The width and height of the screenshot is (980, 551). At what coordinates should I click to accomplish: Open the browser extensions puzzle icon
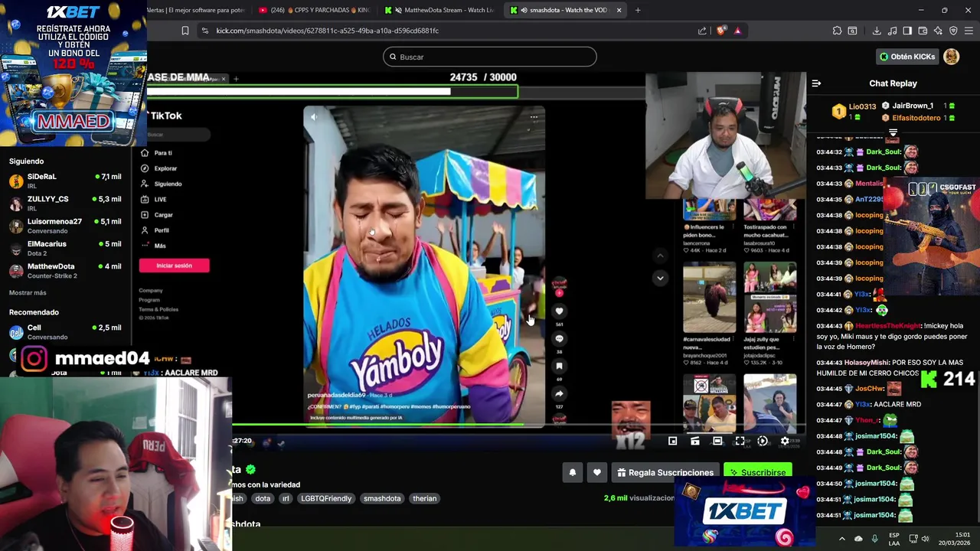[837, 31]
